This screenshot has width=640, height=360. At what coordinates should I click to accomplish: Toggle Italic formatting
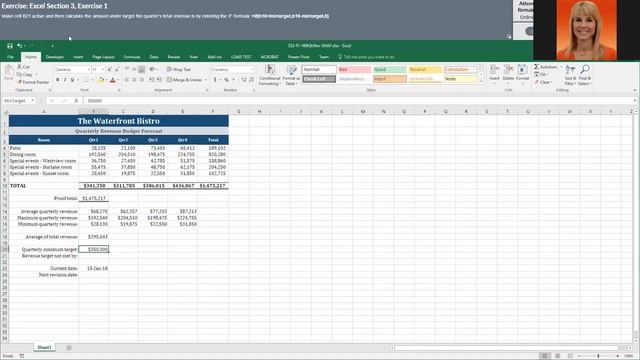point(65,80)
